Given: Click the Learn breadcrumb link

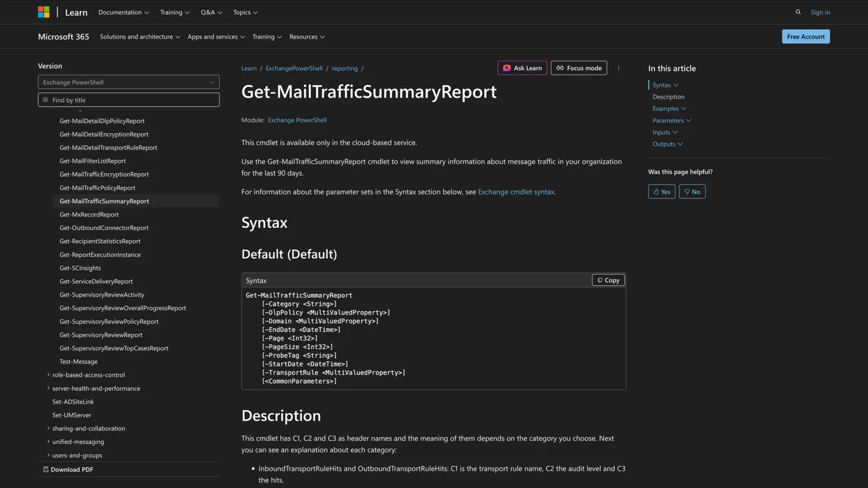Looking at the screenshot, I should pyautogui.click(x=249, y=68).
